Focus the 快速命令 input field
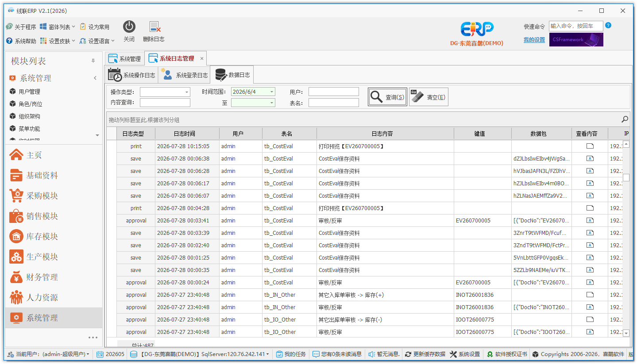This screenshot has height=364, width=637. [576, 26]
